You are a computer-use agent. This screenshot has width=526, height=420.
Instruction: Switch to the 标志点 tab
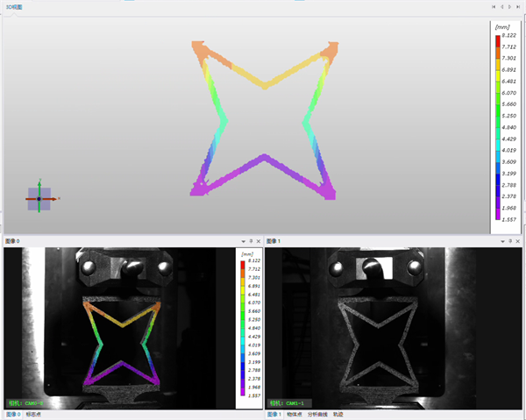click(x=33, y=415)
